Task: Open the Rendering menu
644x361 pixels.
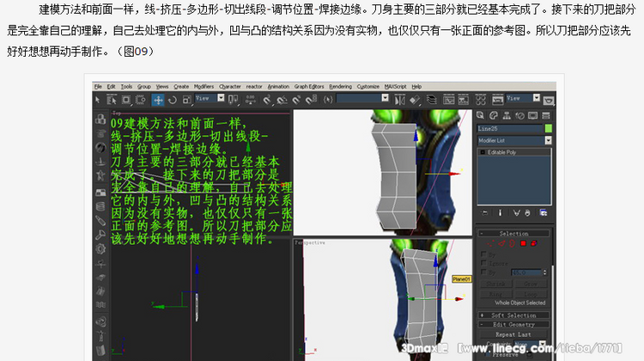Action: pyautogui.click(x=340, y=87)
